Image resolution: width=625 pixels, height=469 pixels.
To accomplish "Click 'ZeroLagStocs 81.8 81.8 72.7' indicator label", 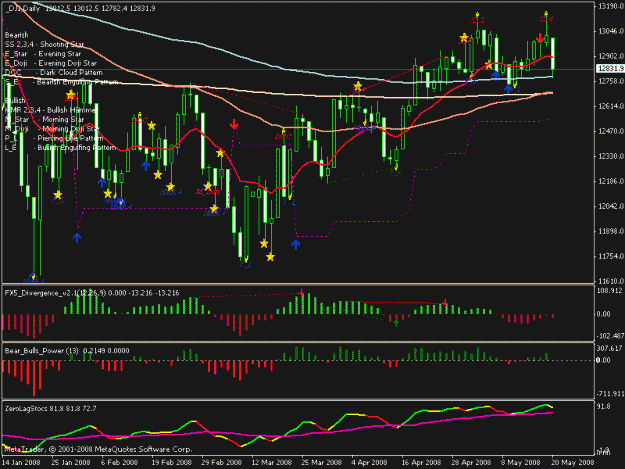I will pos(50,408).
